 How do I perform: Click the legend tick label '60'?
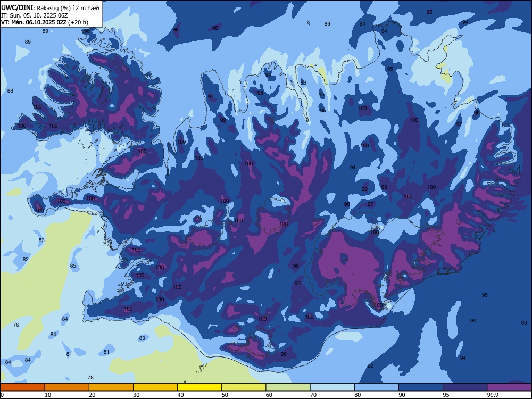[269, 395]
